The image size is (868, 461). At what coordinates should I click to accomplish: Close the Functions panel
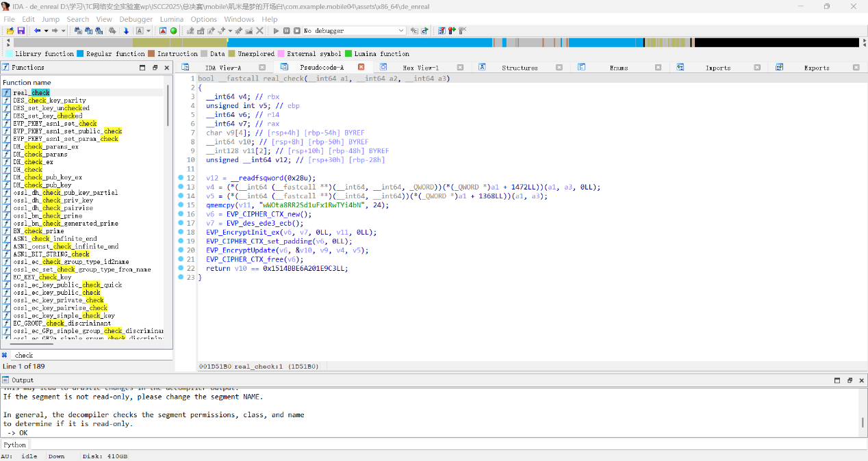pyautogui.click(x=167, y=68)
